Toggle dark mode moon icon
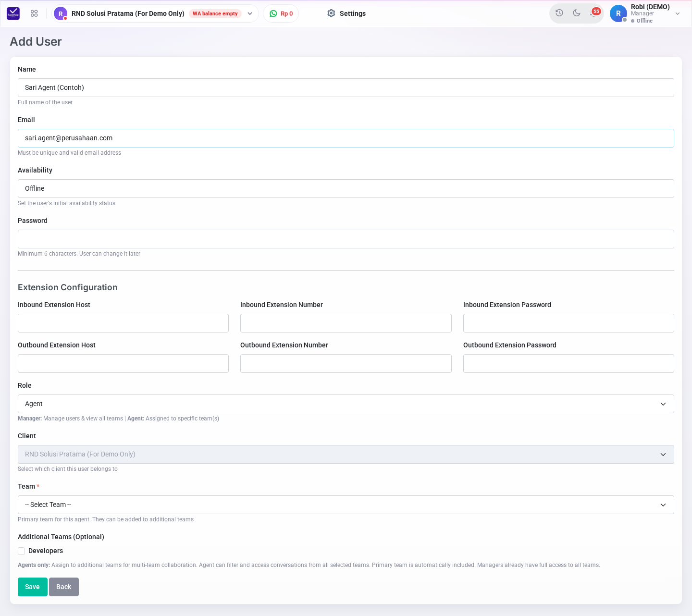 [x=577, y=13]
